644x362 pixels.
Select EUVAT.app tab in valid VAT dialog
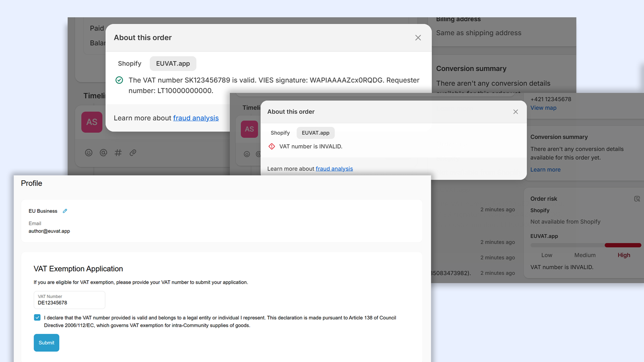(173, 64)
